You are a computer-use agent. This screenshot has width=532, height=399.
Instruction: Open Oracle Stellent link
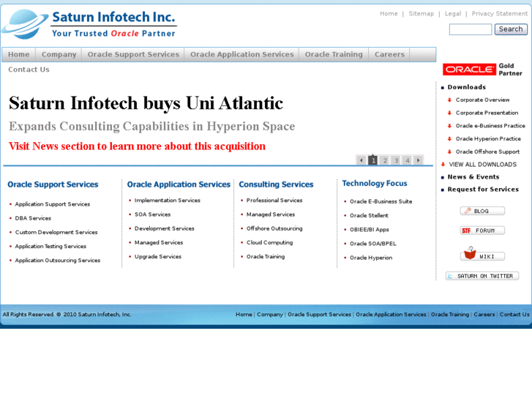[369, 215]
